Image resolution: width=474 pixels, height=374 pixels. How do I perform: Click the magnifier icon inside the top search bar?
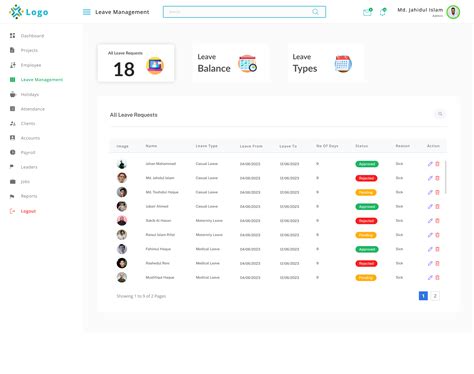point(315,12)
